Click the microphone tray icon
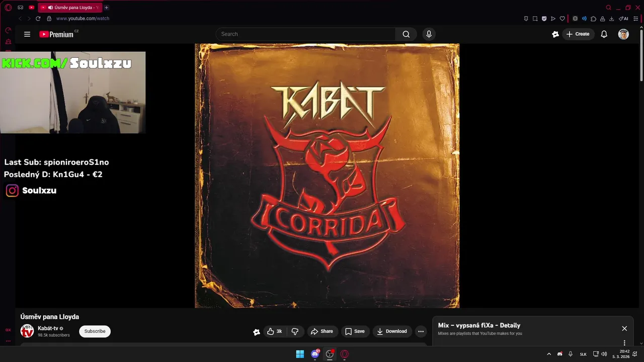Image resolution: width=644 pixels, height=362 pixels. pos(571,354)
